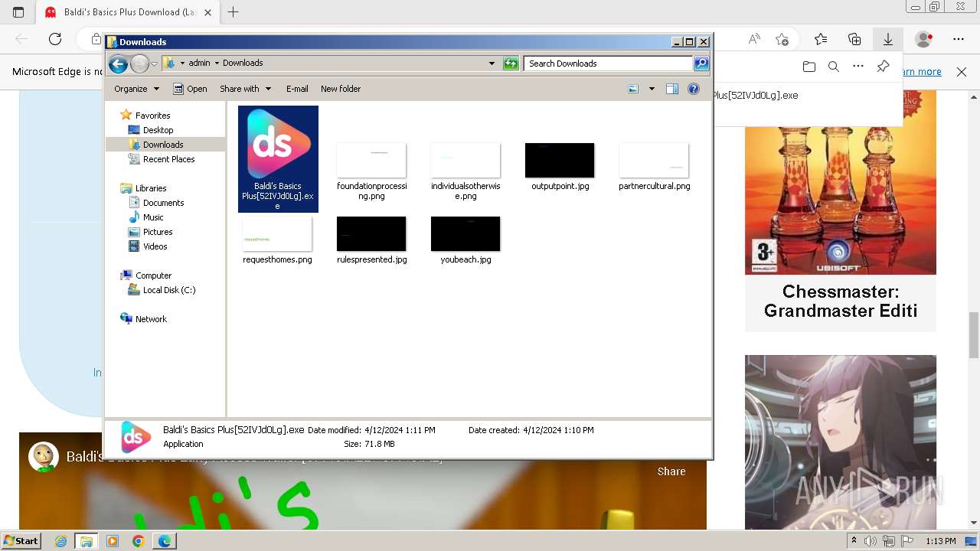Image resolution: width=980 pixels, height=551 pixels.
Task: Open the Organize menu
Action: [x=136, y=89]
